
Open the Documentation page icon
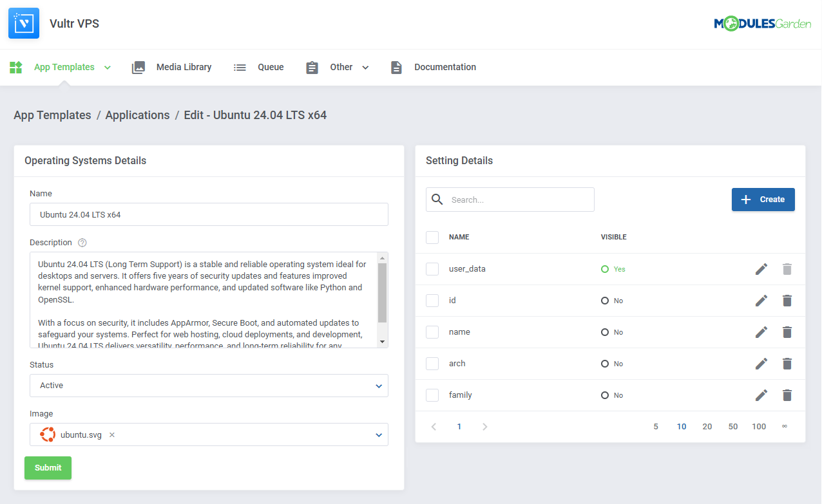pos(396,67)
